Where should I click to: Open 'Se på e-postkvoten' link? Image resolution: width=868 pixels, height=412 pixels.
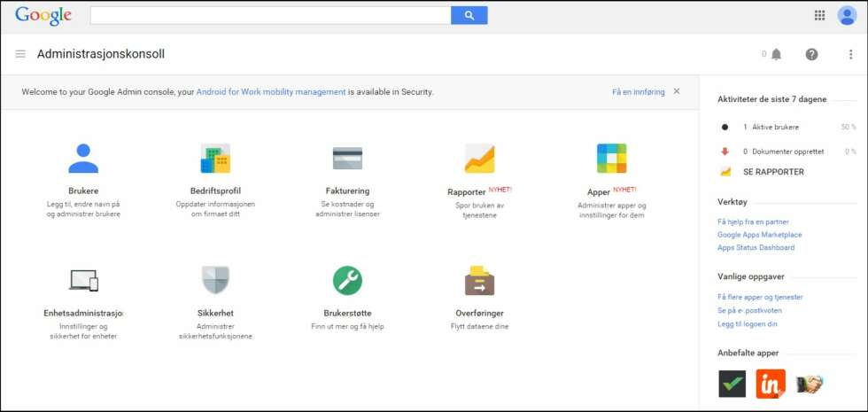[749, 310]
